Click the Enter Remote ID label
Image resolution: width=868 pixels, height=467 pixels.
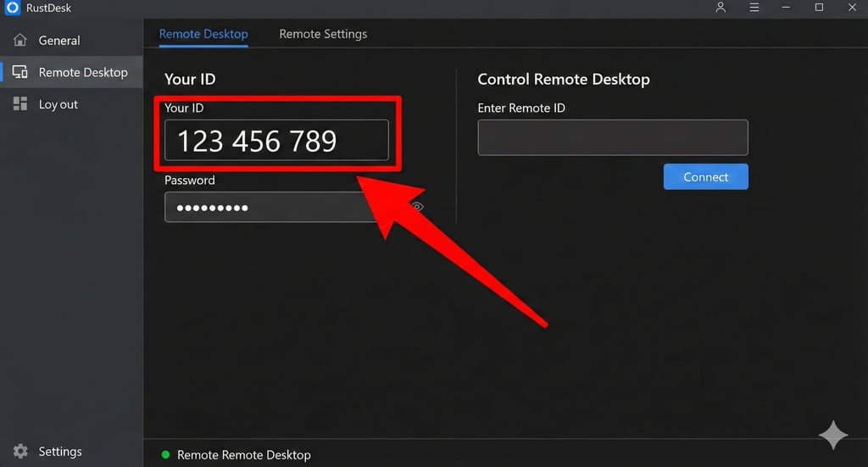(x=521, y=108)
